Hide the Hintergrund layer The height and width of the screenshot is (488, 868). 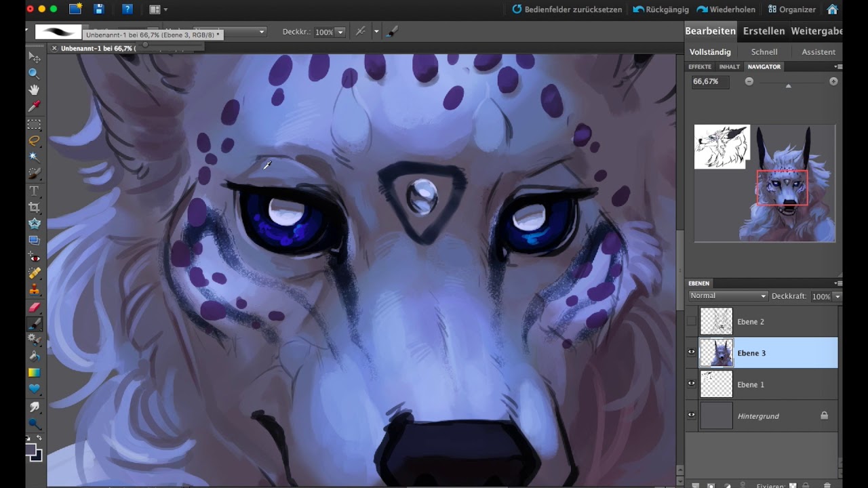[692, 415]
